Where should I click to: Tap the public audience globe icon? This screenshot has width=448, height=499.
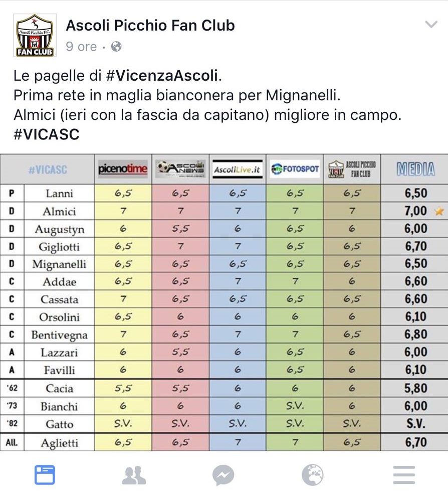point(116,47)
